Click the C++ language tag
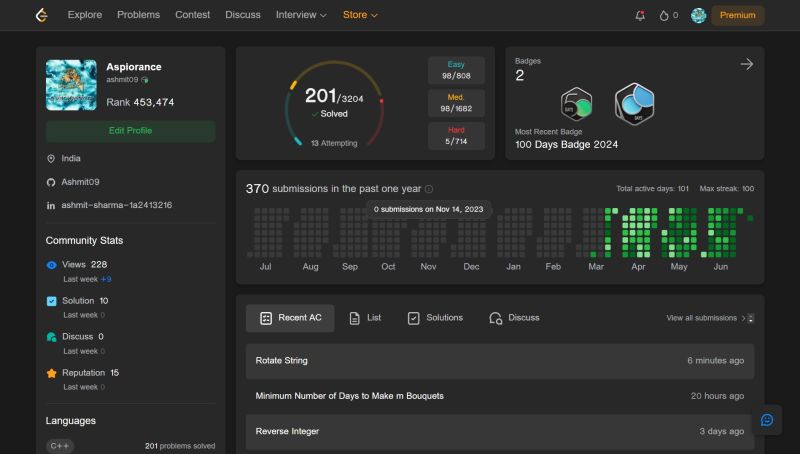 (x=60, y=446)
